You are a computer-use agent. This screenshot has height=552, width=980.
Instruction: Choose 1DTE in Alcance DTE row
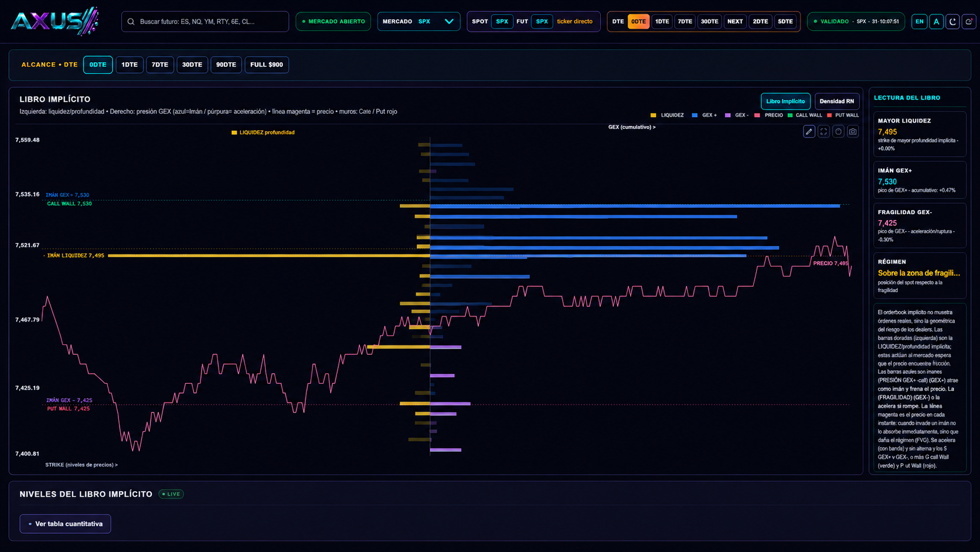tap(130, 65)
